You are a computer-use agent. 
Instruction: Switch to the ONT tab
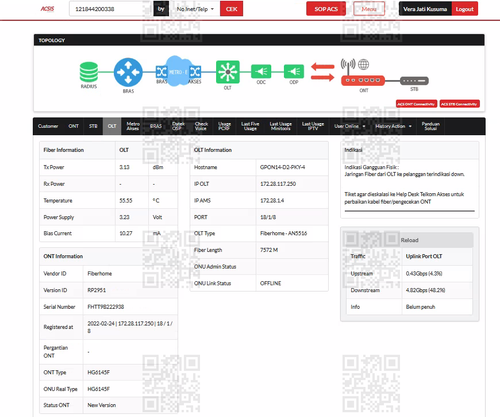pos(74,126)
